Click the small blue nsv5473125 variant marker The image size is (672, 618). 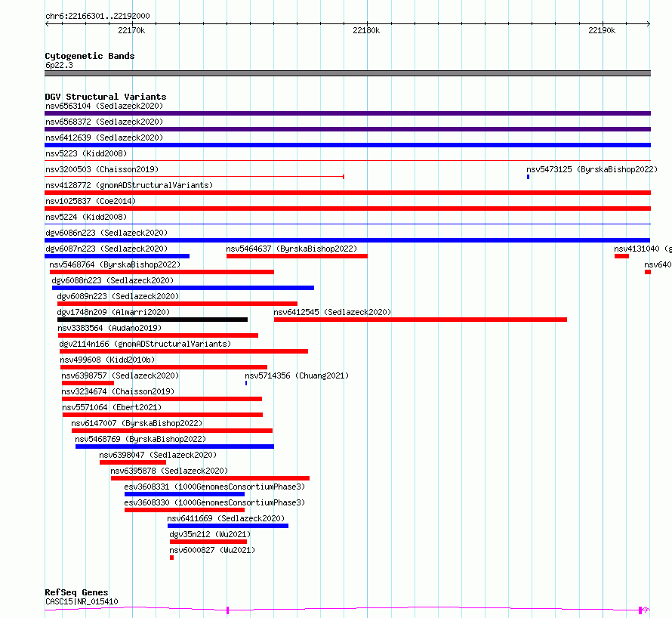pos(528,177)
